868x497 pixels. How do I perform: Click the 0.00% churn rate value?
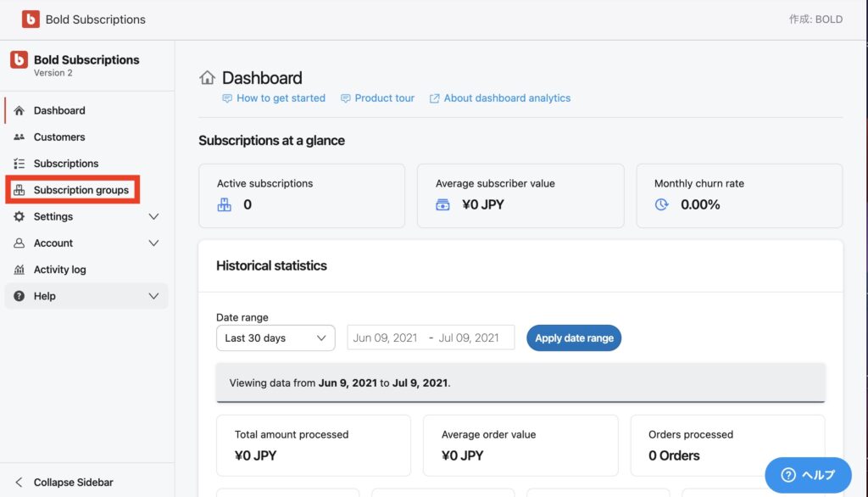700,204
